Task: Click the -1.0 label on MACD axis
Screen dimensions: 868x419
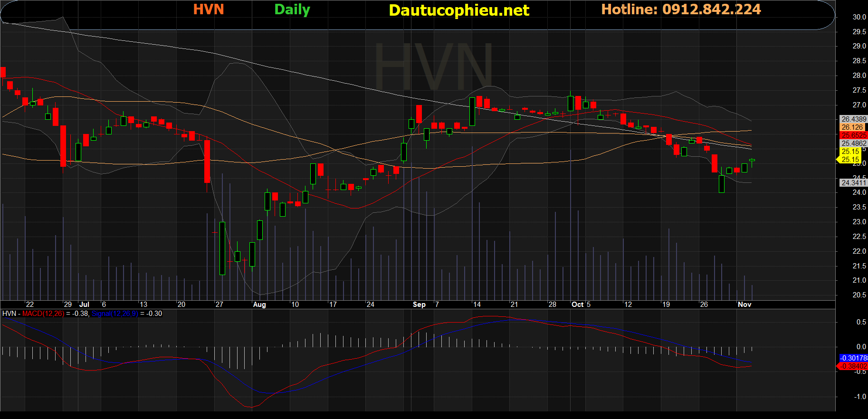Action: [860, 397]
